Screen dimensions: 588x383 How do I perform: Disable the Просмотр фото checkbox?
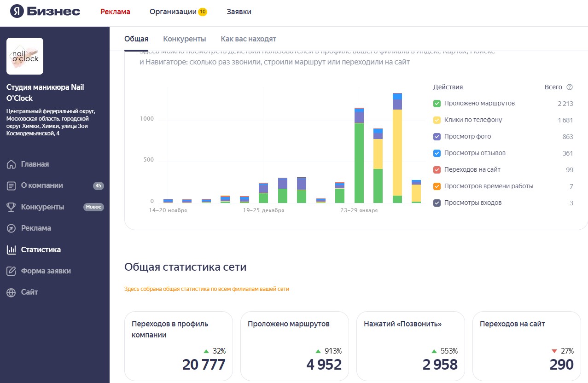coord(437,137)
